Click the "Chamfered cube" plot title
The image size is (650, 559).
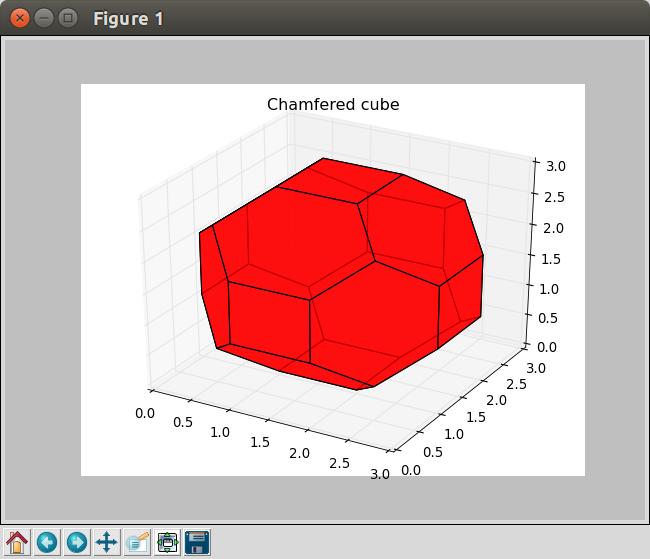pos(333,105)
